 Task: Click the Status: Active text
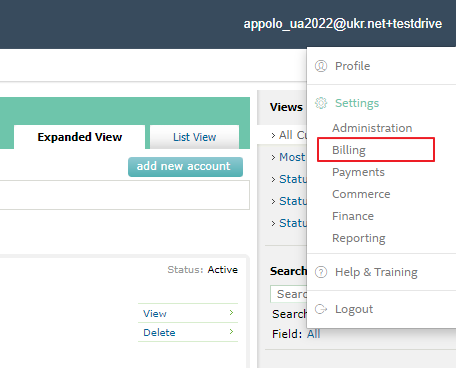[x=202, y=269]
